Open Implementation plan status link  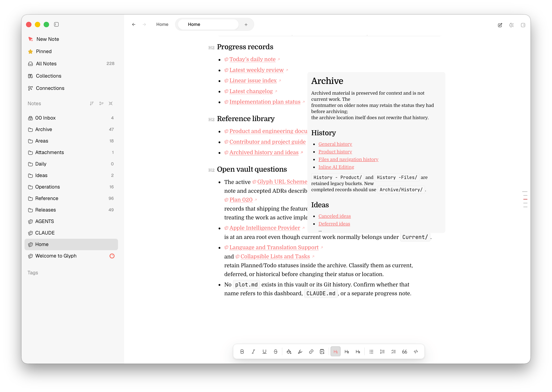pos(265,102)
